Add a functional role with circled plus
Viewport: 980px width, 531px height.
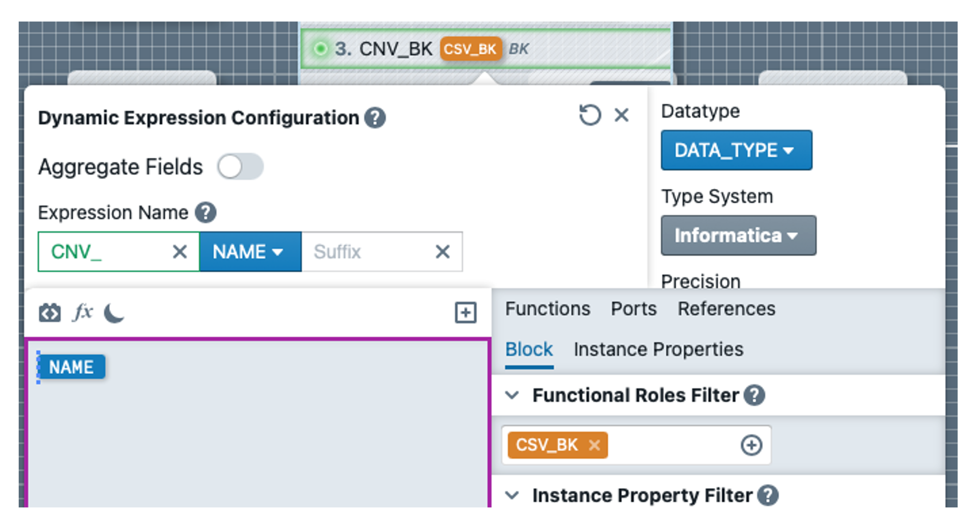pos(751,445)
